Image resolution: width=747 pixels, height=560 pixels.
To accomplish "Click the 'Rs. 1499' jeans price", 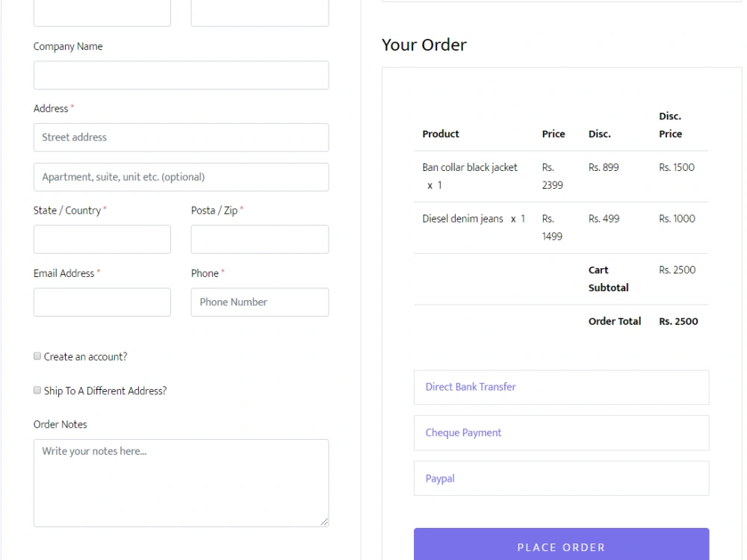I will point(552,228).
